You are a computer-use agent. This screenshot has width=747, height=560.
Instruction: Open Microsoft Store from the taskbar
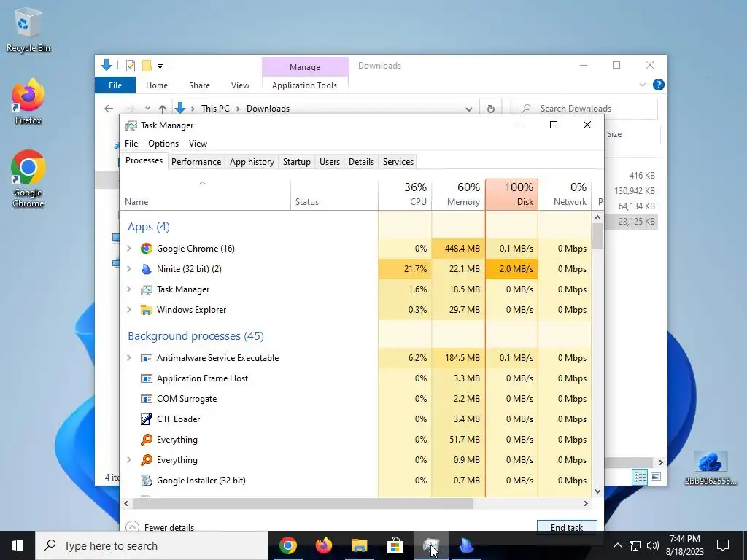[395, 545]
